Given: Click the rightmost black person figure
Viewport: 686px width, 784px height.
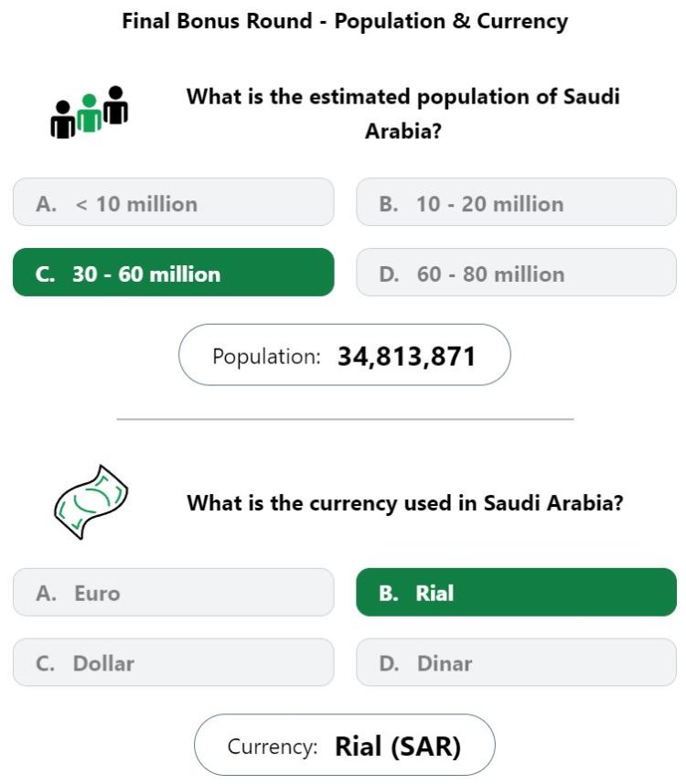Looking at the screenshot, I should pos(115,105).
